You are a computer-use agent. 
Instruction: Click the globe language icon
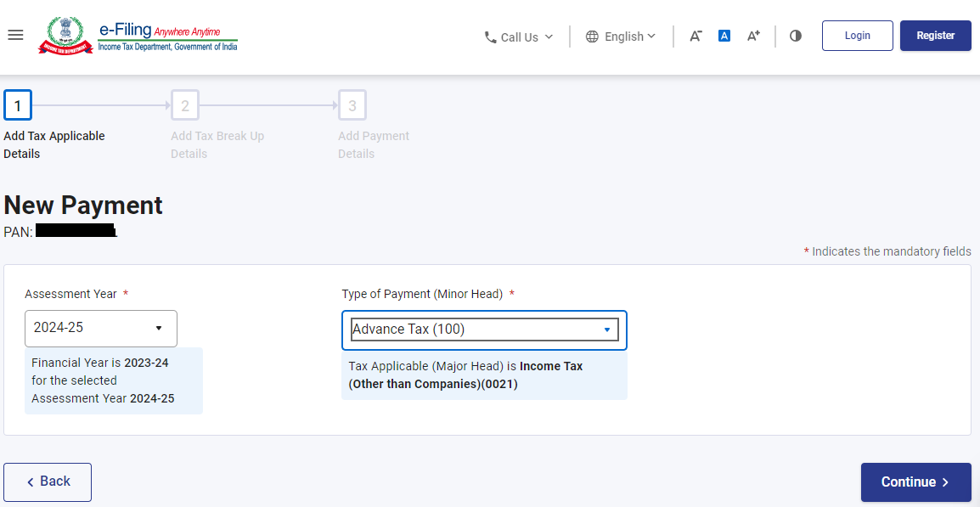[x=592, y=37]
